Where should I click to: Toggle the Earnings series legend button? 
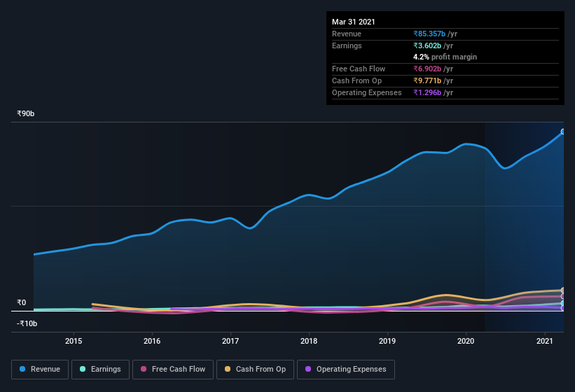click(100, 370)
